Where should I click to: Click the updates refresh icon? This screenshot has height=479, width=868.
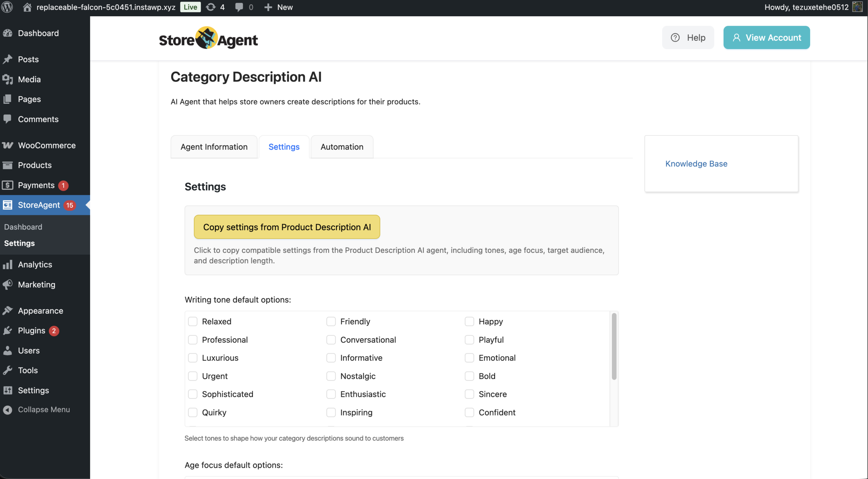tap(211, 7)
